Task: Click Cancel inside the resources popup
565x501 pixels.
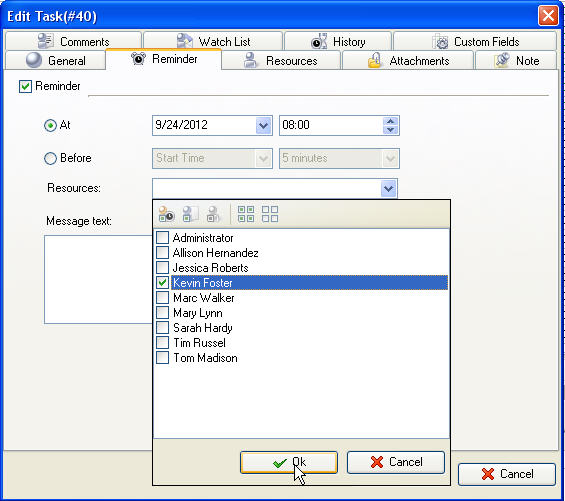Action: pos(396,462)
